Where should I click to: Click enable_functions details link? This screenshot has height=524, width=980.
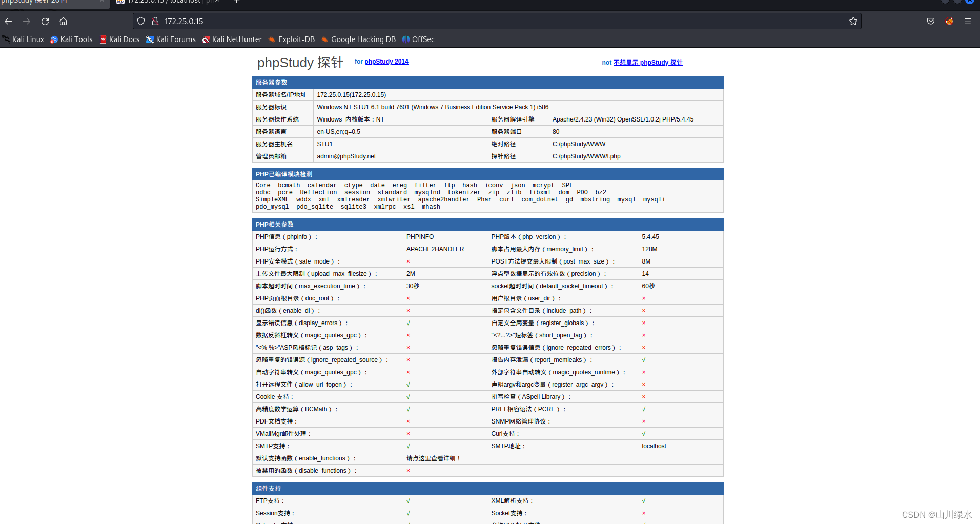click(433, 458)
